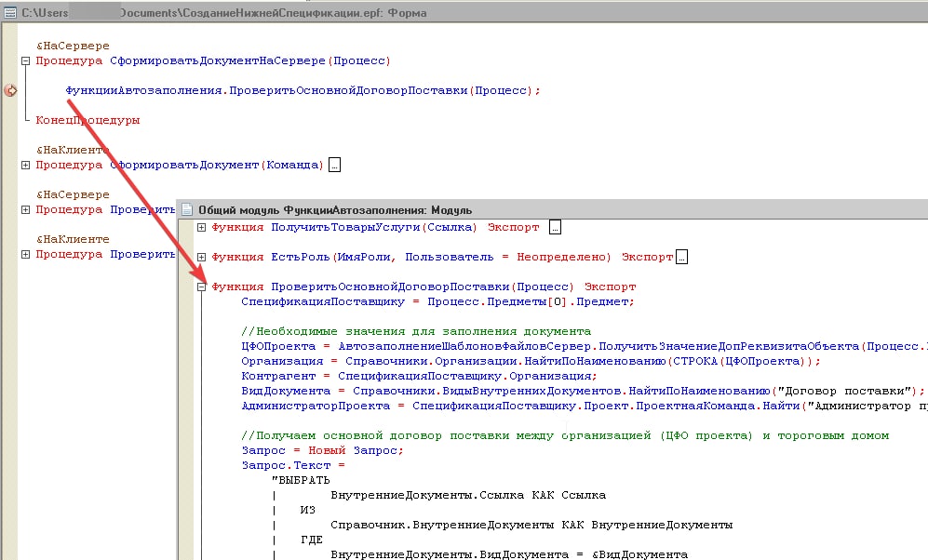The image size is (928, 560).
Task: Click ellipsis box after СформироватьДокумент(Команда)
Action: pos(335,166)
